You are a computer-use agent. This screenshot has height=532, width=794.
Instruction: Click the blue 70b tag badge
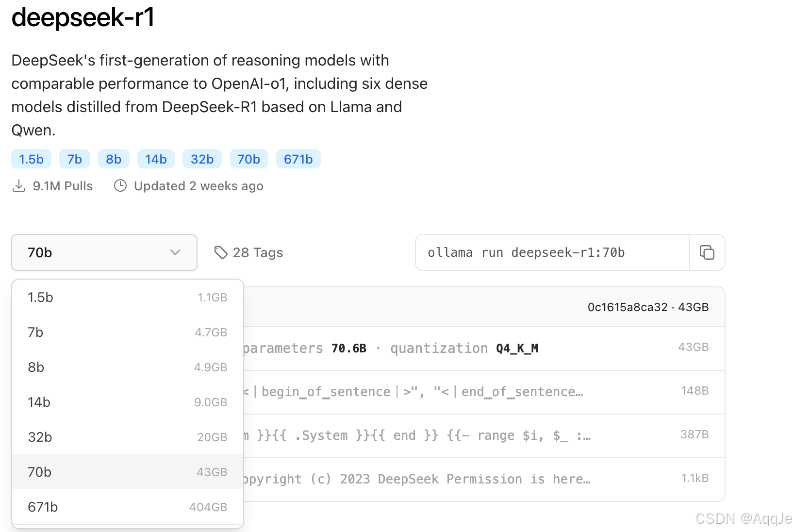[248, 159]
